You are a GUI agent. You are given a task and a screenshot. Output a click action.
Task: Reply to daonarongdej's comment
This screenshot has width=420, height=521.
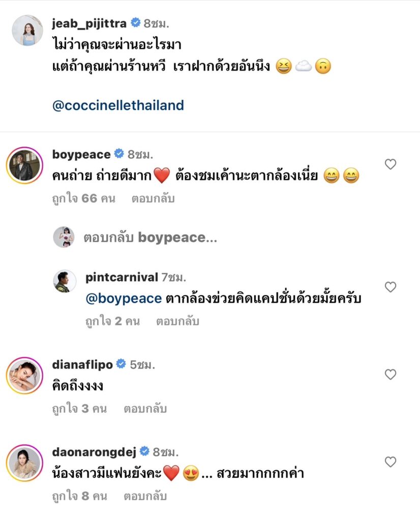pos(145,496)
